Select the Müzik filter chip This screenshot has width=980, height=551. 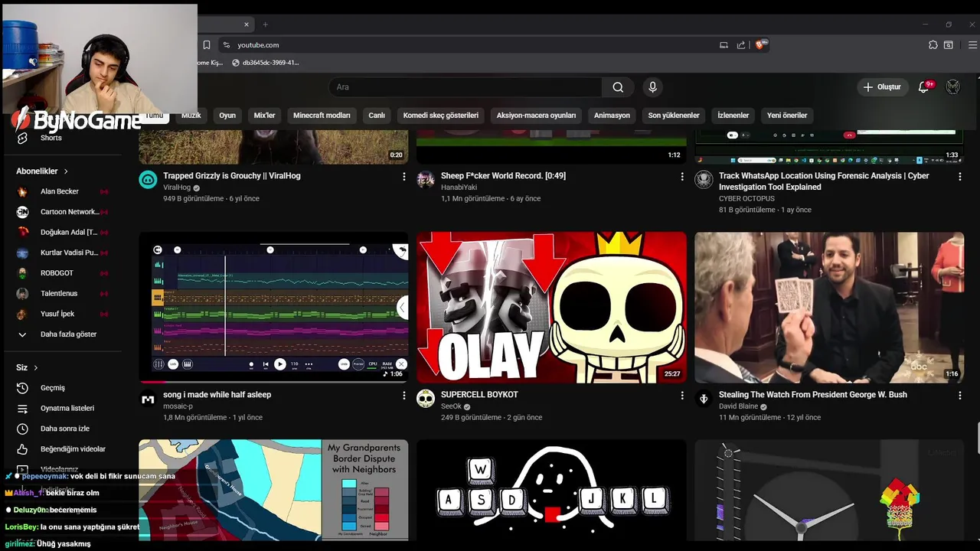[x=191, y=116]
